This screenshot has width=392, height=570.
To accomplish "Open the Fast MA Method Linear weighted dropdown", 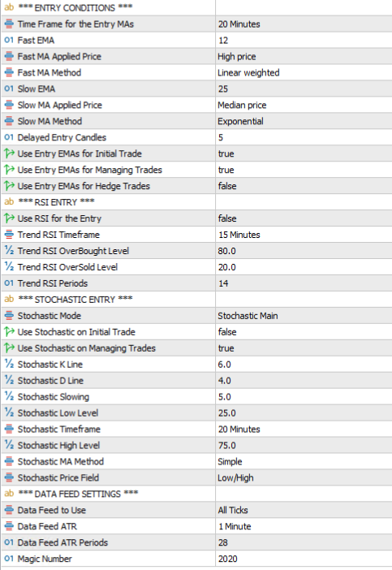I will (304, 72).
